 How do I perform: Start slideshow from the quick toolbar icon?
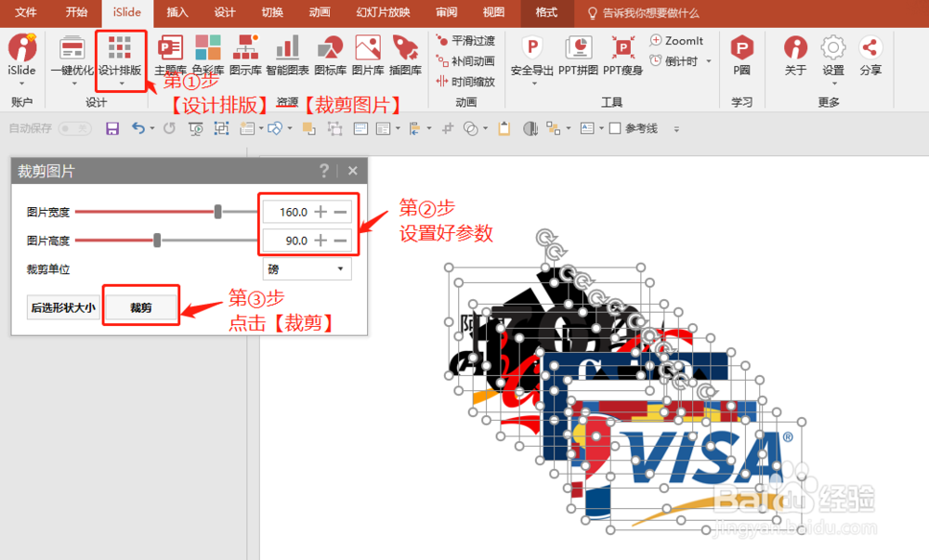click(x=195, y=128)
